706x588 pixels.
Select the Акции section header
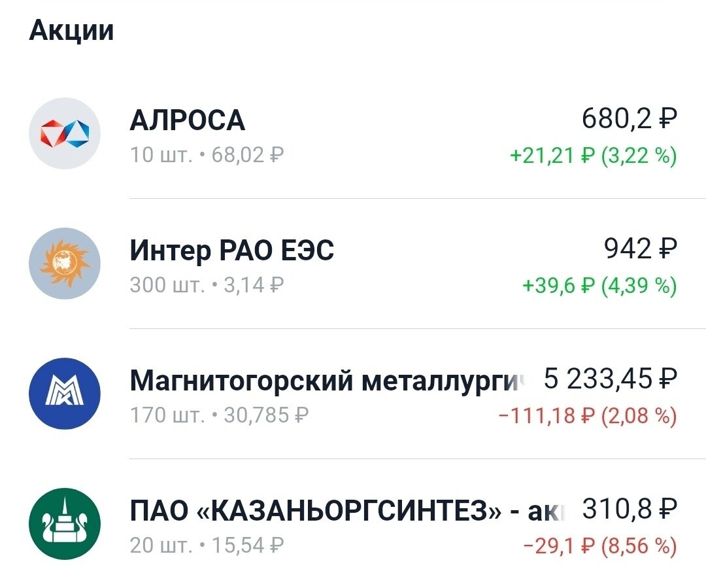click(x=71, y=31)
